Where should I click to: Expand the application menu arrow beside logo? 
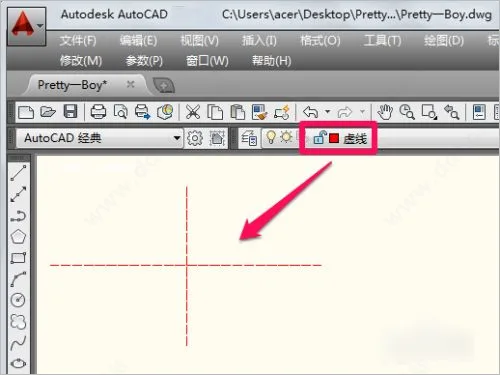(40, 25)
